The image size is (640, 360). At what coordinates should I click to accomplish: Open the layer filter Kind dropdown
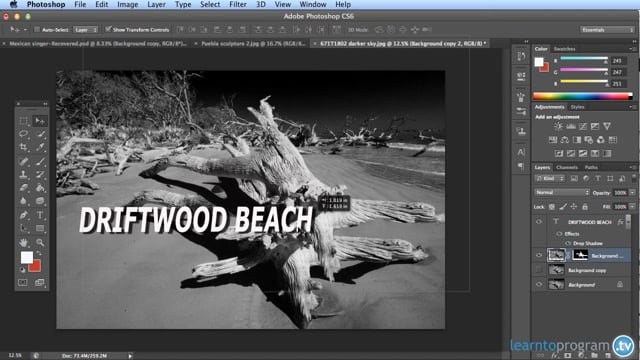(550, 178)
